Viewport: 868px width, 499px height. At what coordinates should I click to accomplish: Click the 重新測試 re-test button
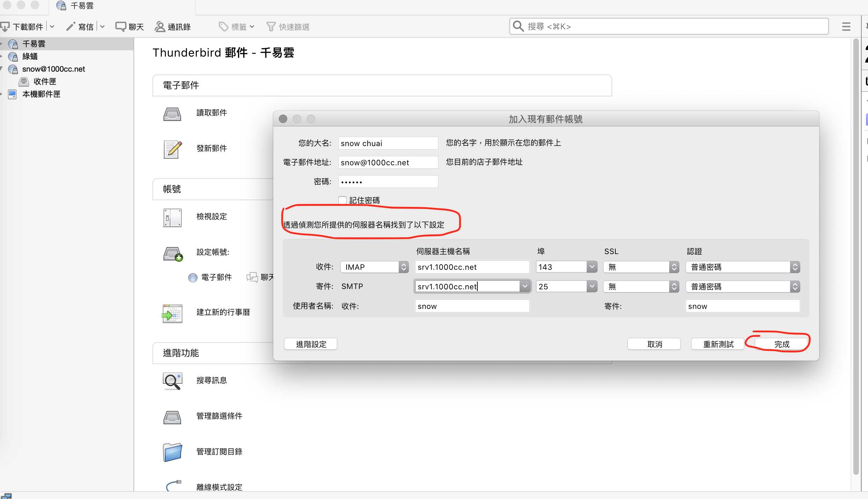(x=718, y=344)
